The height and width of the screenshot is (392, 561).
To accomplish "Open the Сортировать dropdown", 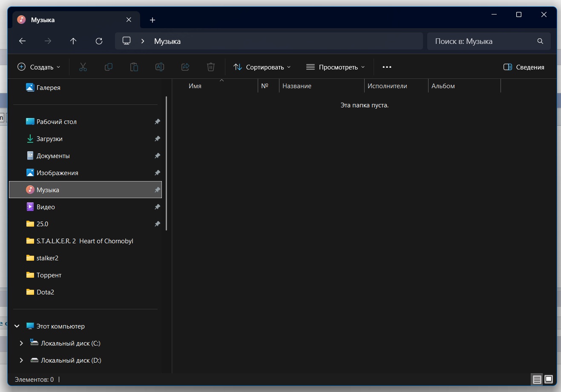I will pyautogui.click(x=262, y=67).
